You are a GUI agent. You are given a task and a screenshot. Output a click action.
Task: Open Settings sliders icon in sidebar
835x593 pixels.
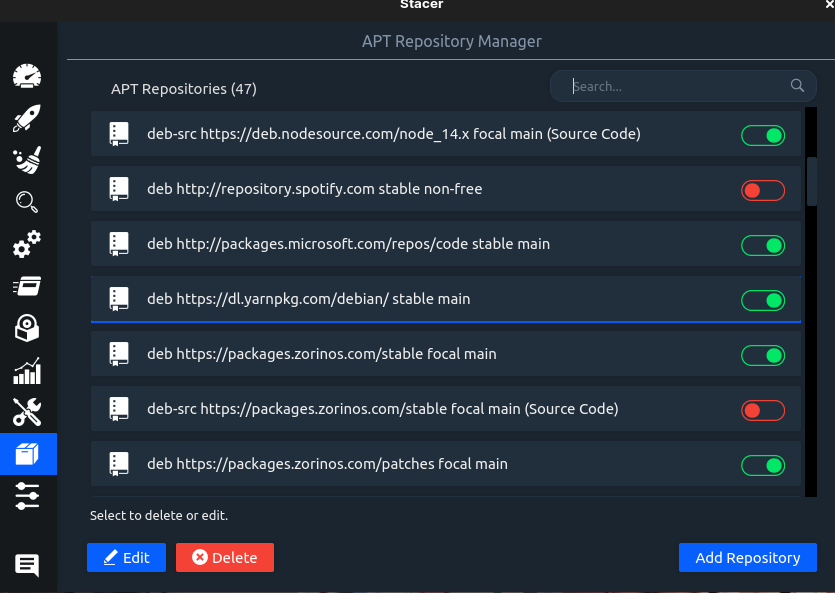[x=27, y=496]
